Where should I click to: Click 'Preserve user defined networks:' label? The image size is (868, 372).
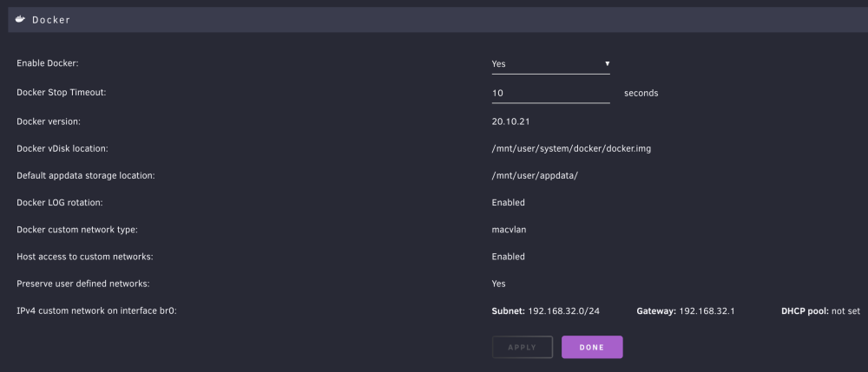point(83,284)
